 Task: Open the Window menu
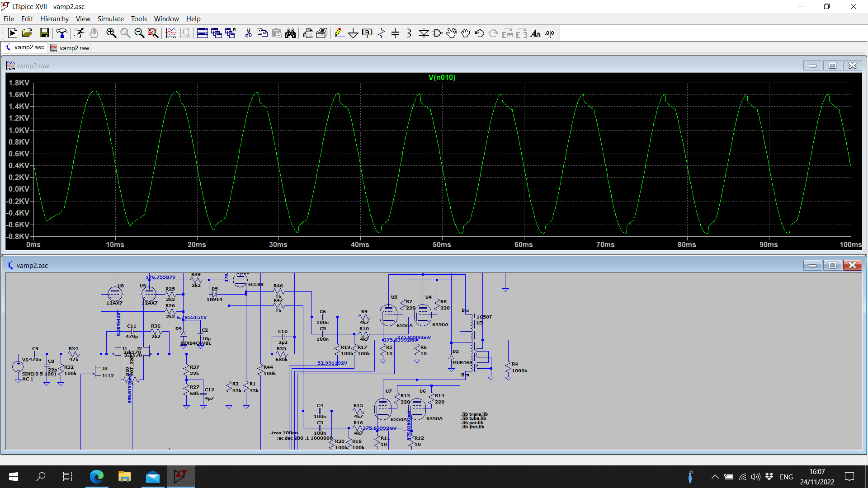coord(166,19)
